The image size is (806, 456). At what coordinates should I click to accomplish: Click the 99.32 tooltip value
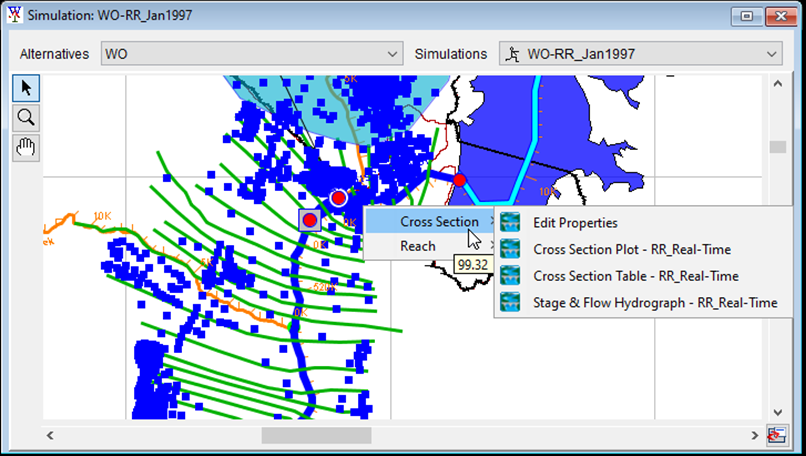[x=473, y=265]
